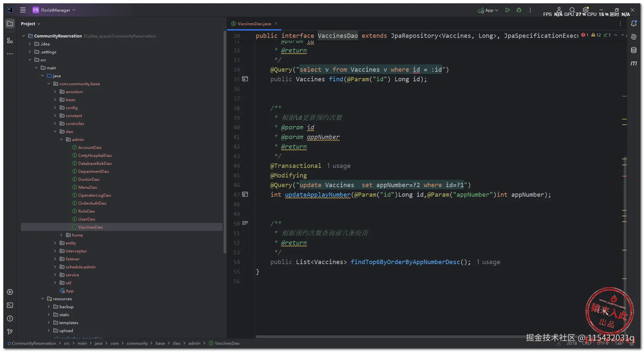
Task: Select the templates folder
Action: [x=69, y=322]
